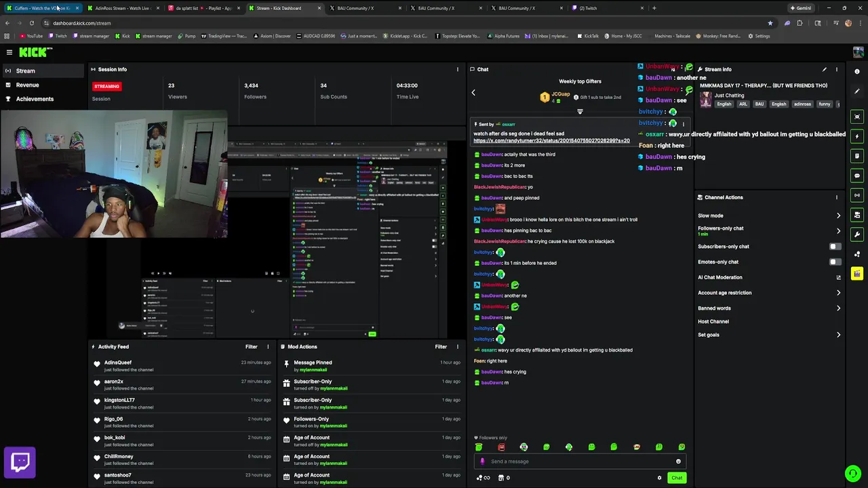Image resolution: width=868 pixels, height=488 pixels.
Task: Open the YouTube bookmark
Action: [x=31, y=36]
